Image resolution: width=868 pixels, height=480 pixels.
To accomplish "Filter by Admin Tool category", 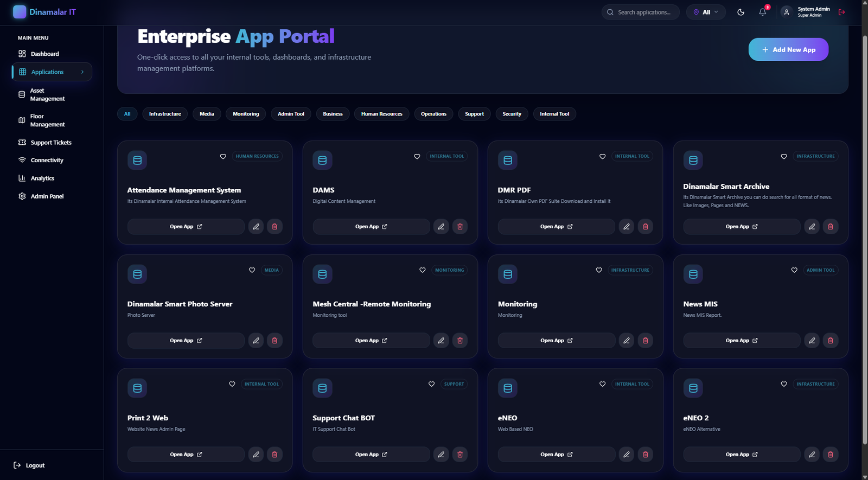I will pyautogui.click(x=291, y=114).
